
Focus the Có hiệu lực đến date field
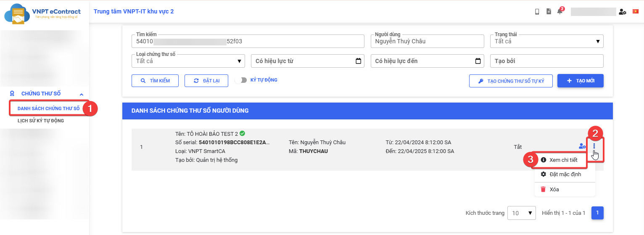coord(427,61)
